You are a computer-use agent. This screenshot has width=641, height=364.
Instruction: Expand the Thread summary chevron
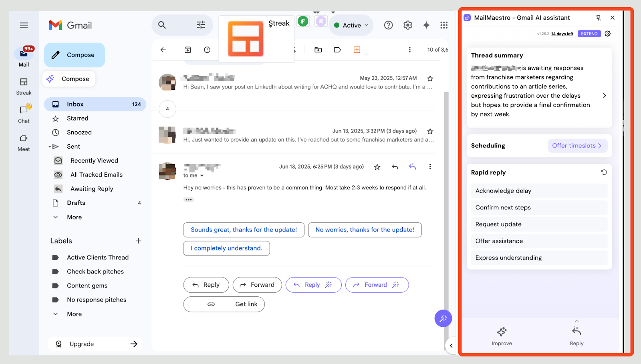pyautogui.click(x=604, y=96)
